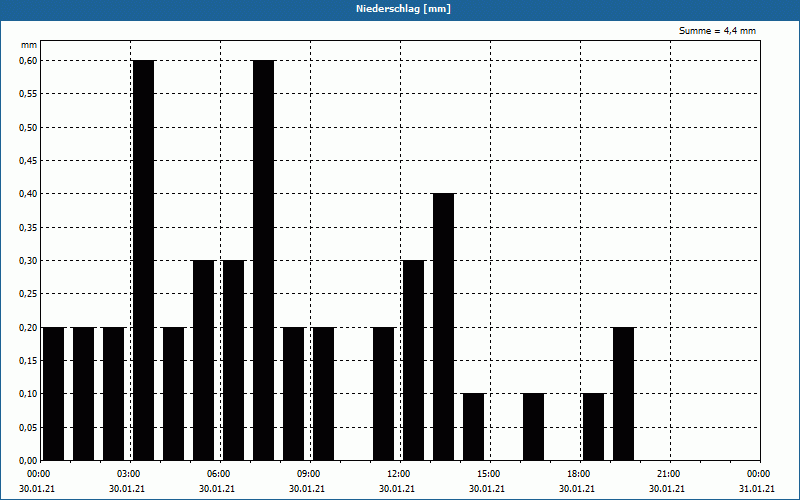The image size is (800, 500).
Task: Select the 0,10 bar starting at 18:00
Action: tap(593, 427)
